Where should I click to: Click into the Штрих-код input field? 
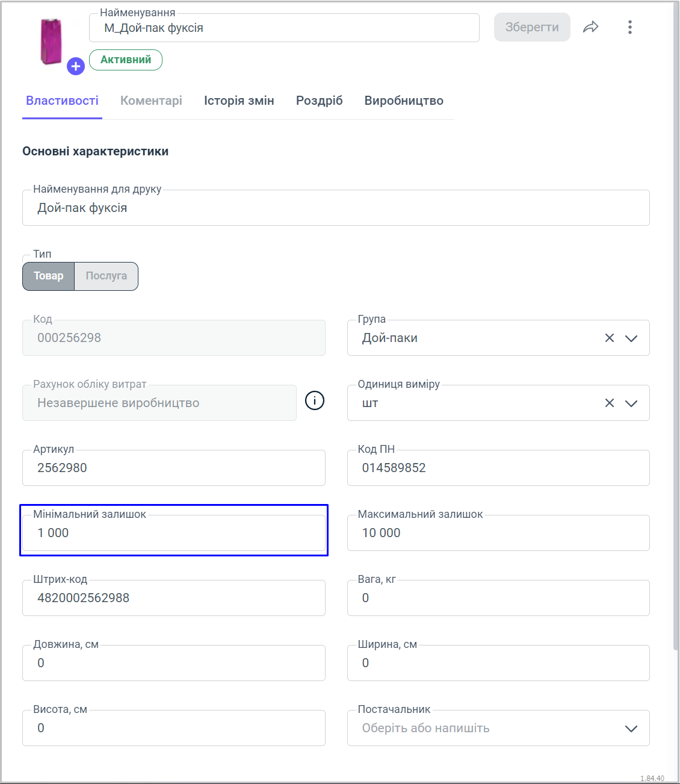coord(173,599)
